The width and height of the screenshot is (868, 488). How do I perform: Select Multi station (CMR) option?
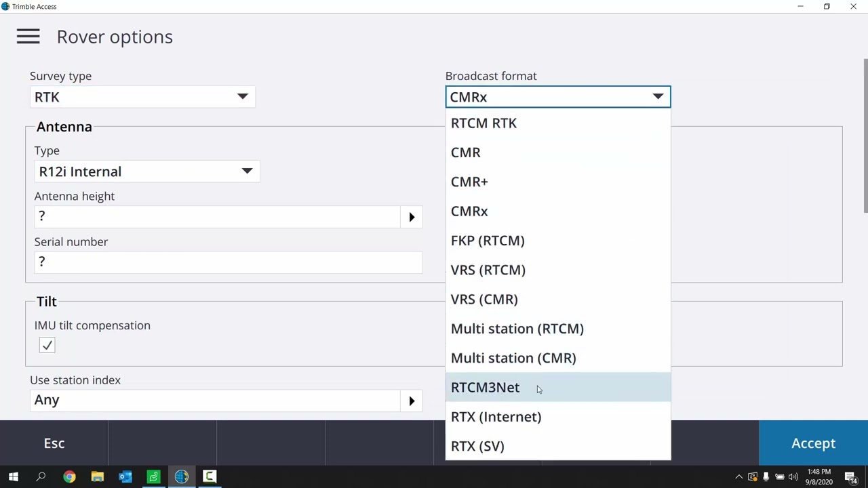point(558,358)
